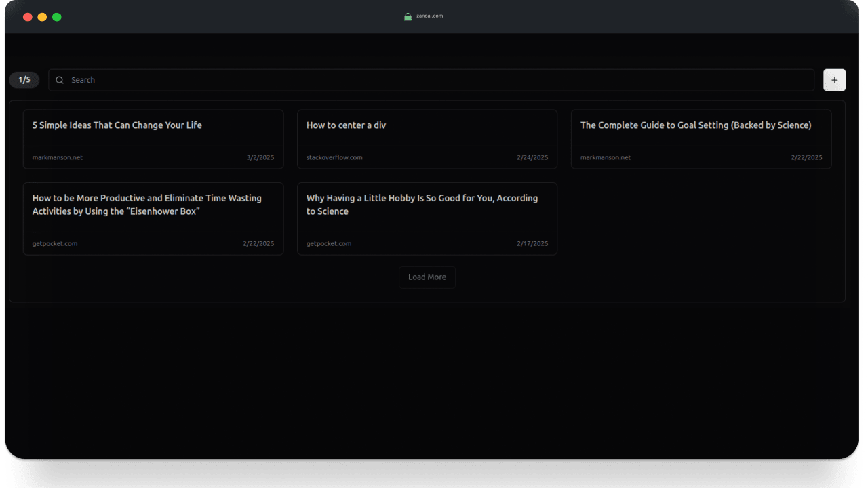Select the date 2/24/2025 on the div card

point(533,157)
